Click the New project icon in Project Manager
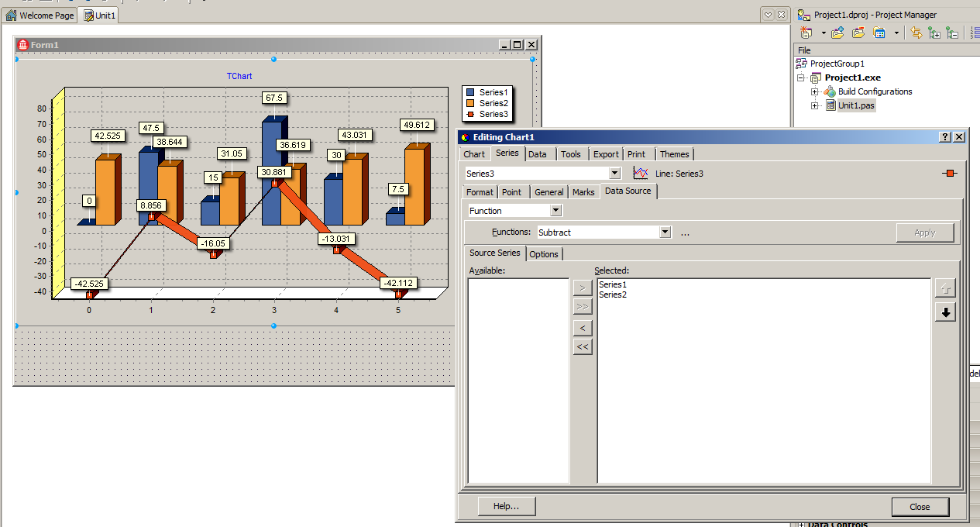The image size is (980, 527). 806,33
